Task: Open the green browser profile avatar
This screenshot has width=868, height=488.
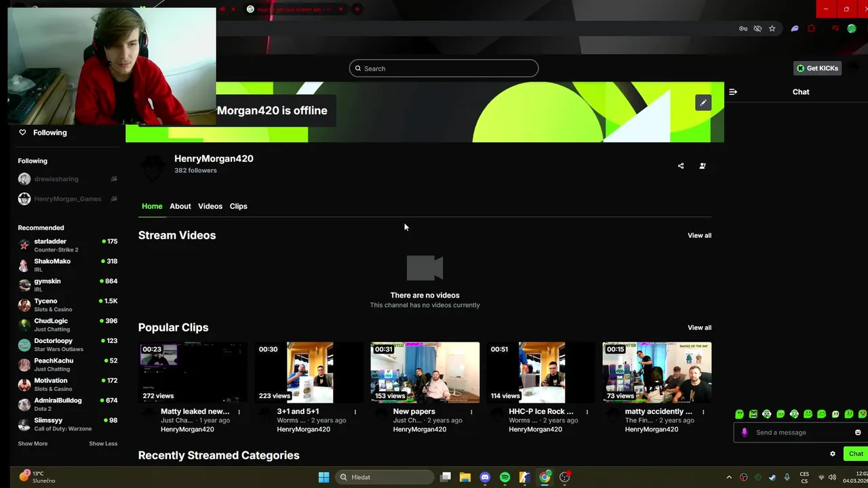Action: 852,28
